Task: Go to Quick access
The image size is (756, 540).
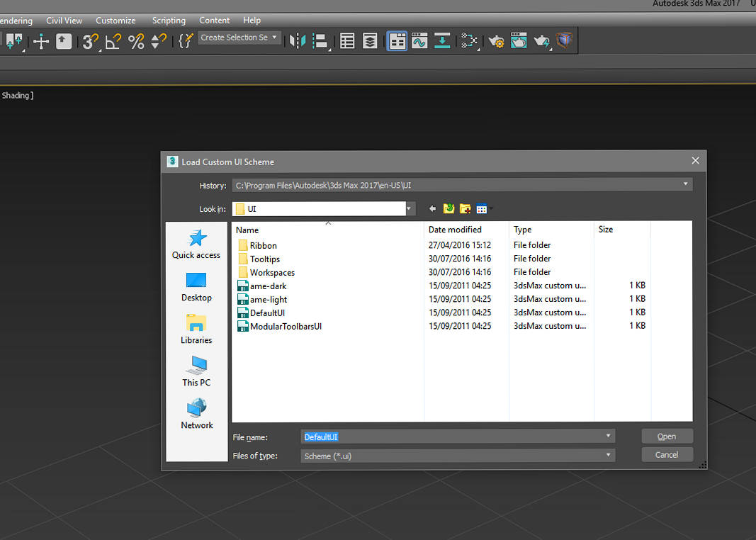Action: pos(196,245)
